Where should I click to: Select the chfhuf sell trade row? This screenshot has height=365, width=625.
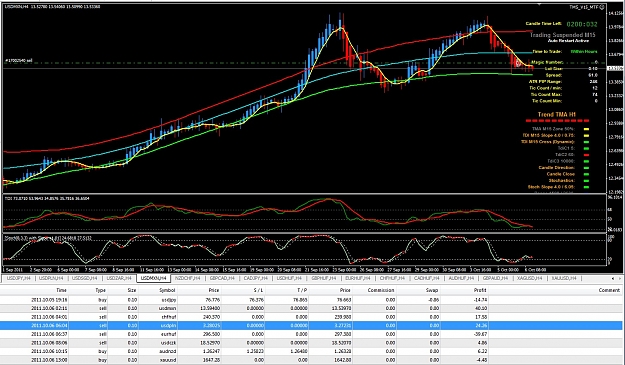click(311, 317)
